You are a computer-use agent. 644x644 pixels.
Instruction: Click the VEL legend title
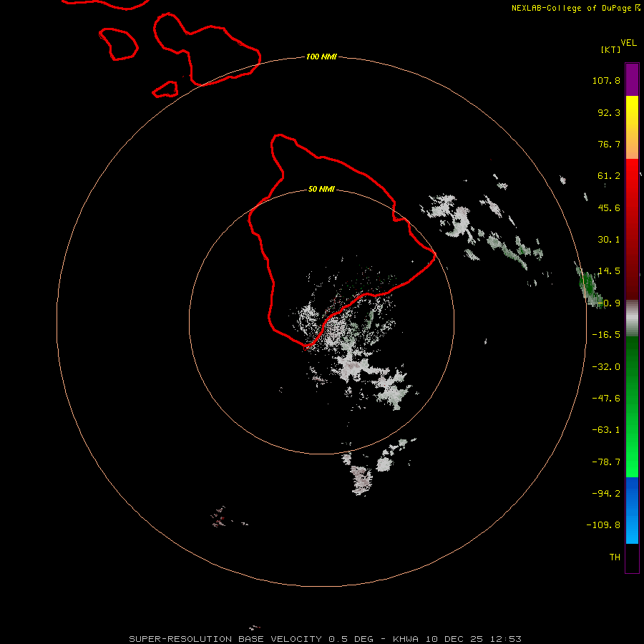pos(628,43)
